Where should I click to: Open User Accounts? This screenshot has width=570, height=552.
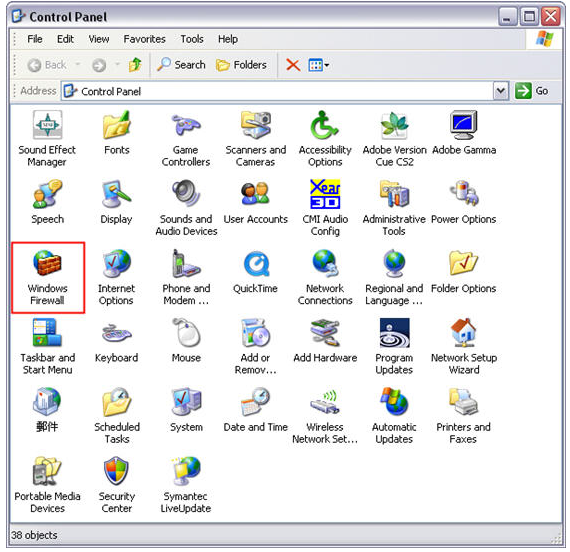[256, 203]
